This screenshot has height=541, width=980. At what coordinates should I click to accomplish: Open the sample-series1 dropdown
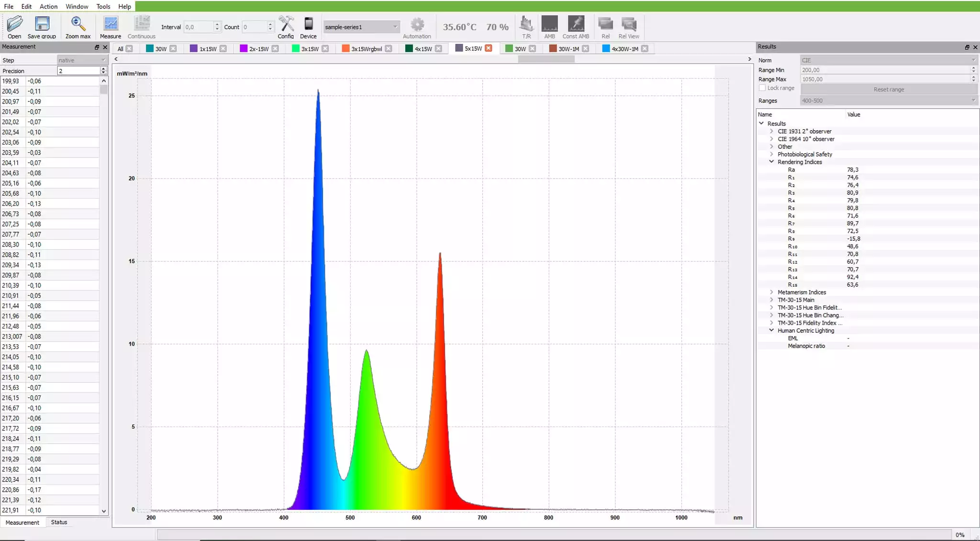tap(361, 27)
